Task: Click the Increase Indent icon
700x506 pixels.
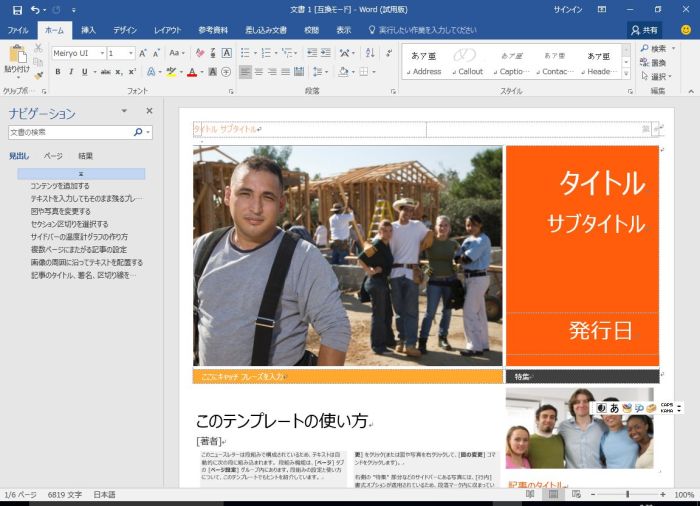Action: click(x=327, y=53)
